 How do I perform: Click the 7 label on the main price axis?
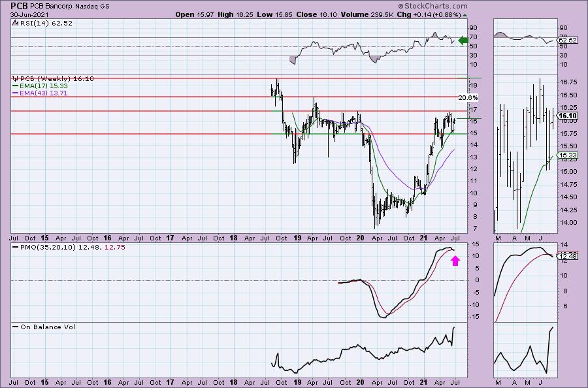[475, 229]
